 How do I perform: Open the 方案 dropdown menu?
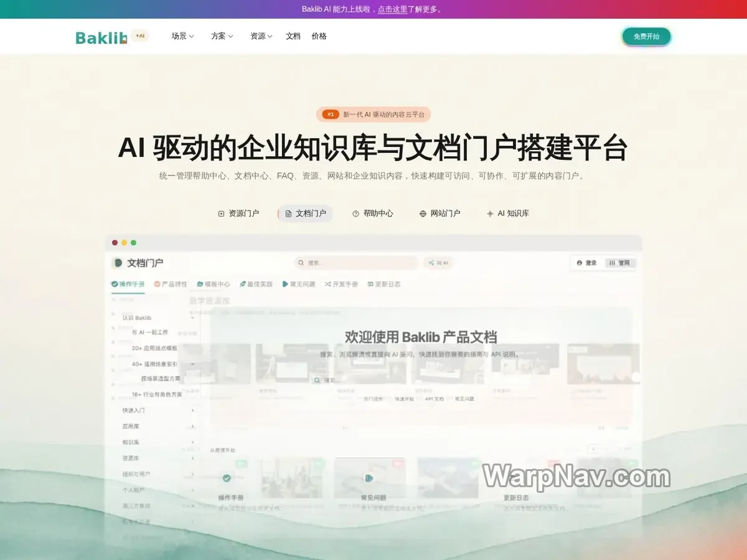tap(222, 36)
